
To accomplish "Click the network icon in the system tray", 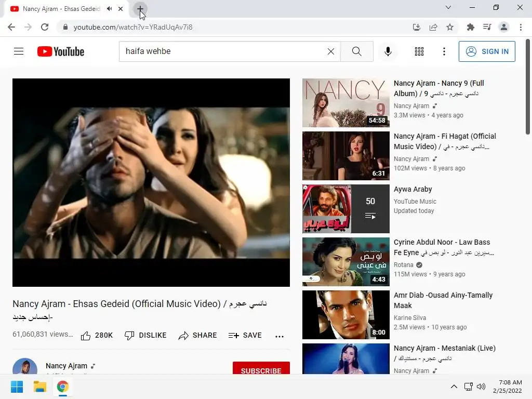I will click(x=469, y=387).
